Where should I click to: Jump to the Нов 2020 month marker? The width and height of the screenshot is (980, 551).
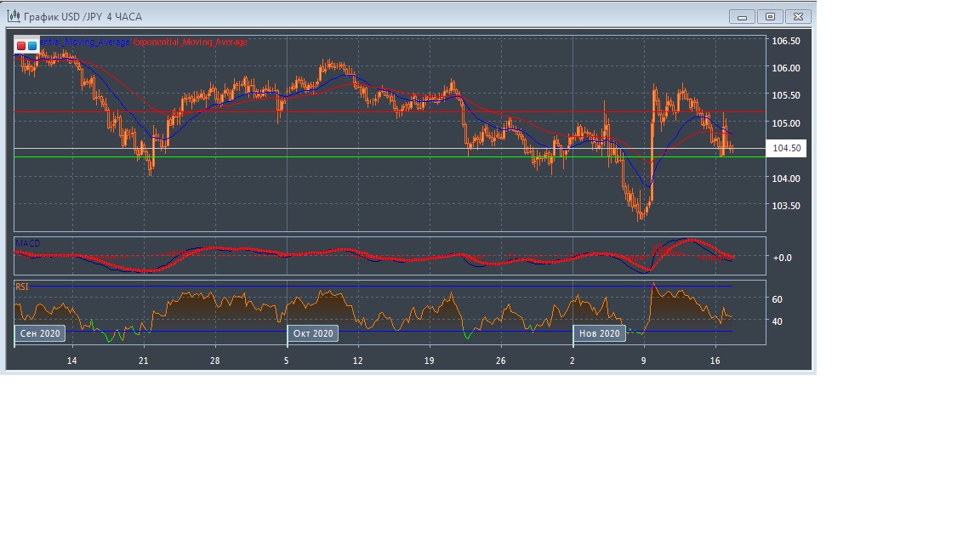599,333
